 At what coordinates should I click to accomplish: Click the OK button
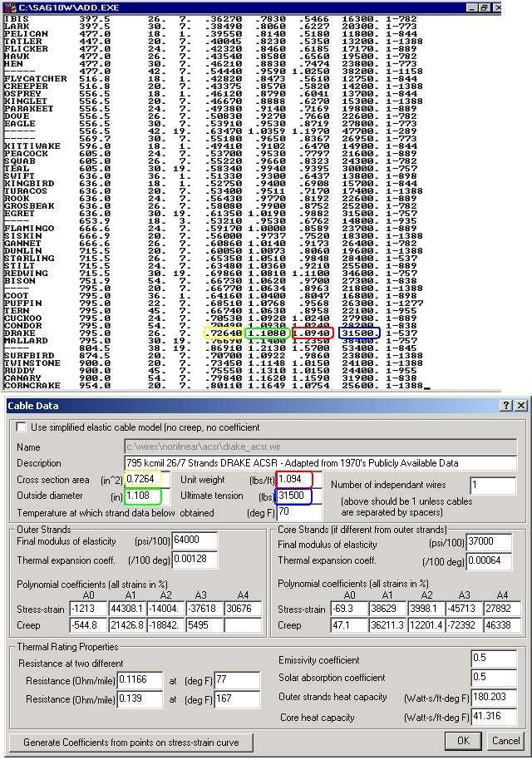pos(463,741)
